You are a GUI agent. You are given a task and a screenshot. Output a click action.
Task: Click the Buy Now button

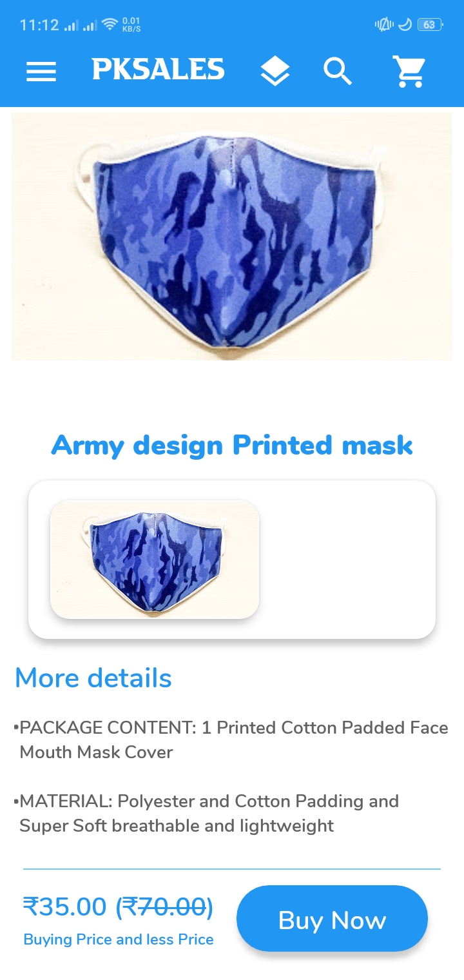coord(332,919)
